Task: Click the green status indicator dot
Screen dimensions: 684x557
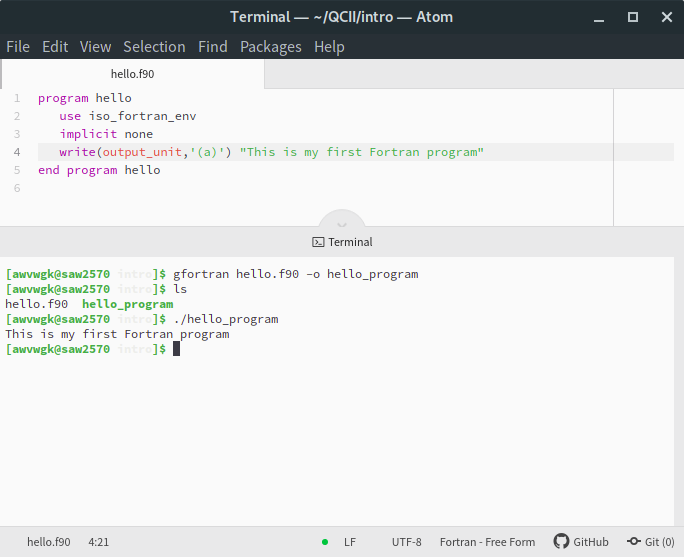Action: pos(325,542)
